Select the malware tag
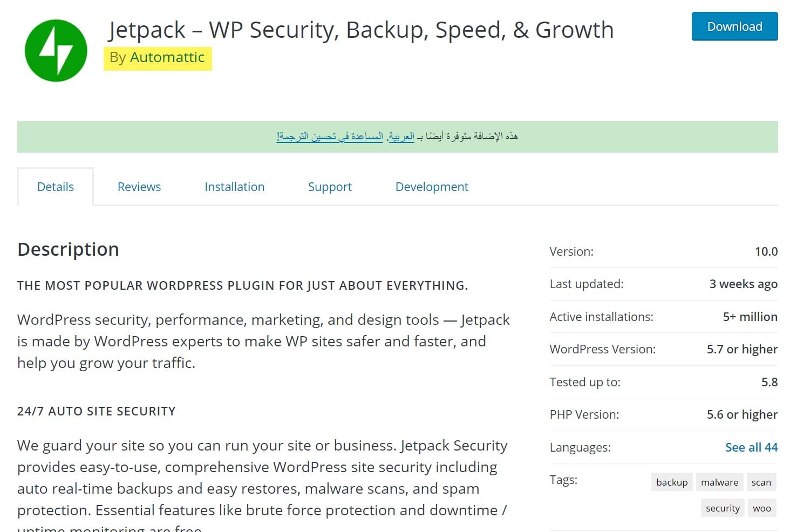Image resolution: width=797 pixels, height=532 pixels. coord(719,482)
